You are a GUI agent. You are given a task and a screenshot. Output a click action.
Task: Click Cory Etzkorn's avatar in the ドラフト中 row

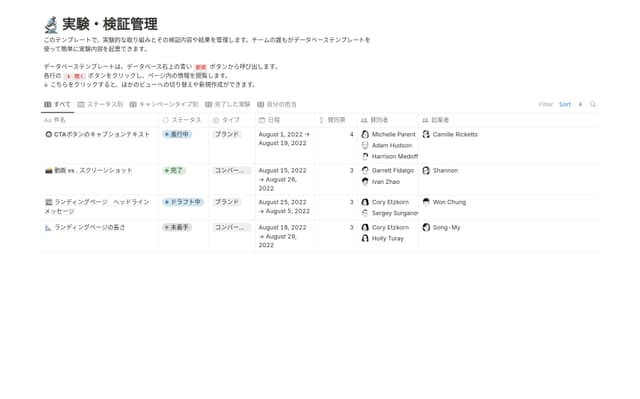[365, 202]
